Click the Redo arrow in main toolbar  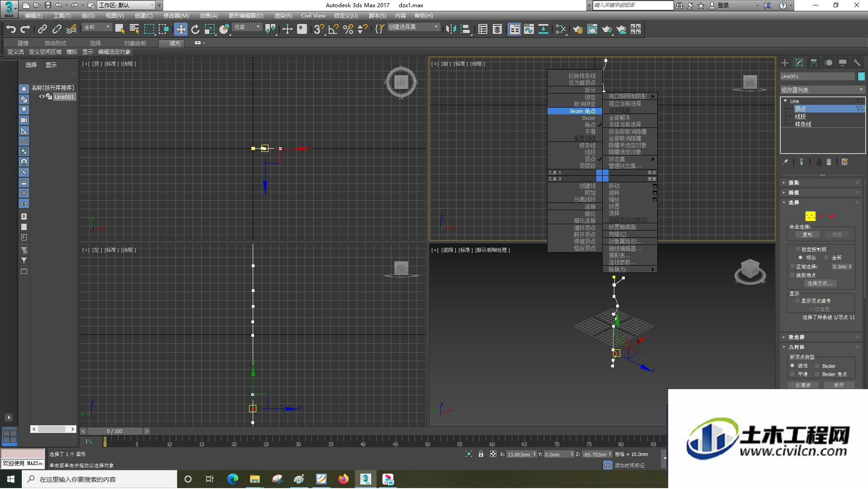click(25, 29)
